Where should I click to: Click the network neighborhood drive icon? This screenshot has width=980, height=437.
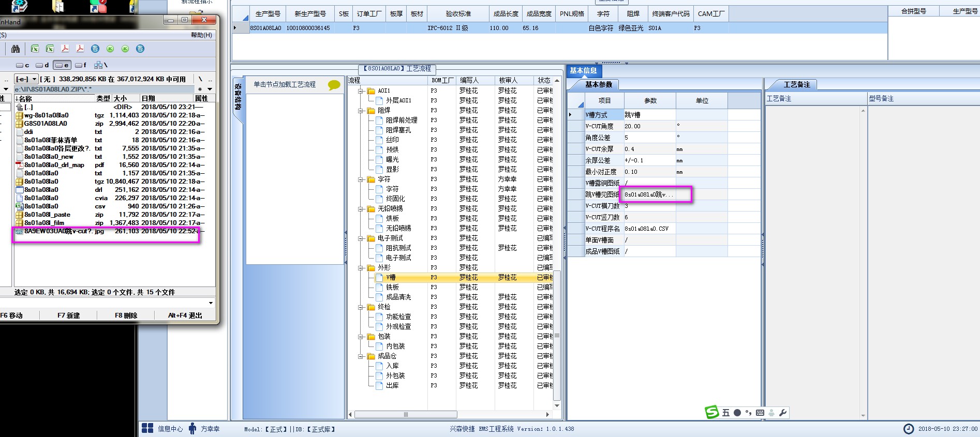(x=98, y=65)
